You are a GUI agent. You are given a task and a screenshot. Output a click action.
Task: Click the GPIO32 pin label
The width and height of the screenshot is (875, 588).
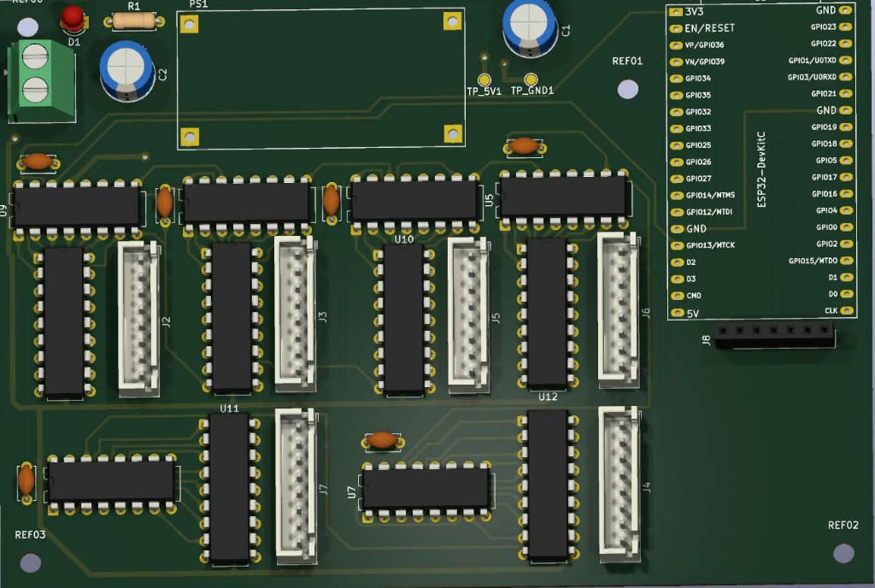698,112
